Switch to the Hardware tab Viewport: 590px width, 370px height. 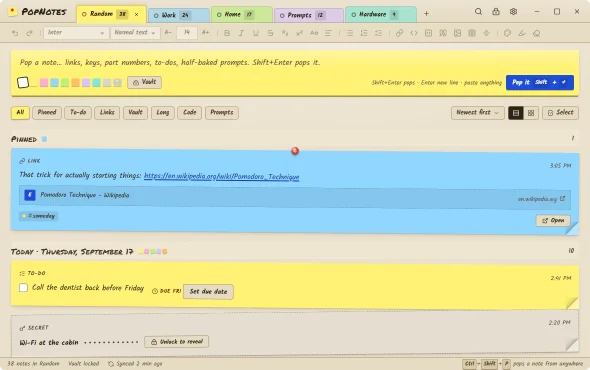[x=380, y=14]
